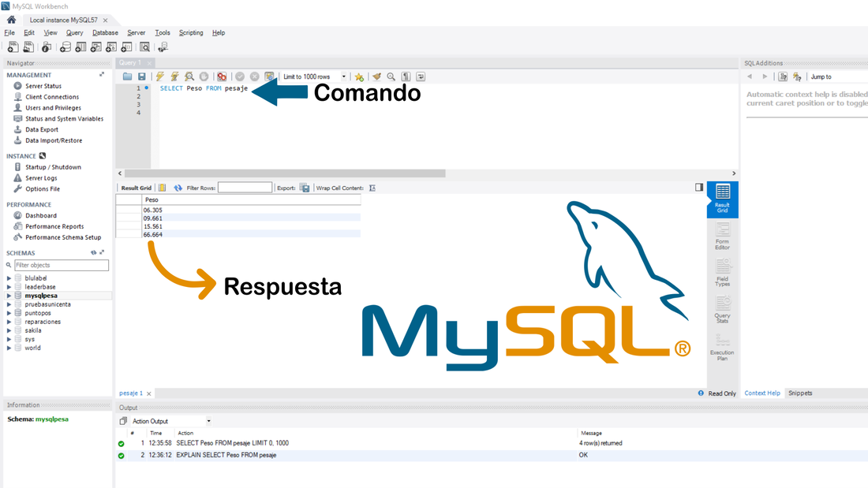Open the Query menu
Screen dimensions: 868x488
click(74, 32)
